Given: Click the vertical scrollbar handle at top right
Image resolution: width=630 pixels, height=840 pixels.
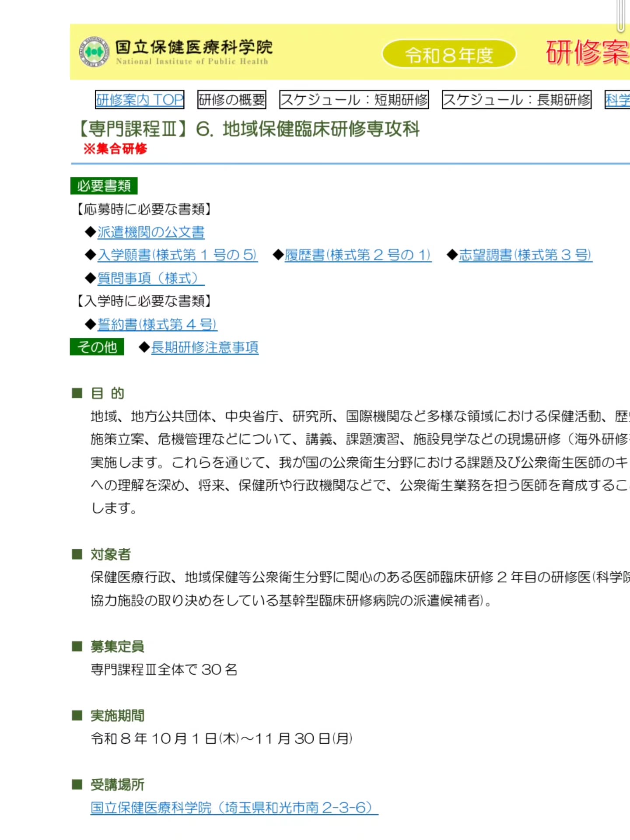Looking at the screenshot, I should click(621, 16).
